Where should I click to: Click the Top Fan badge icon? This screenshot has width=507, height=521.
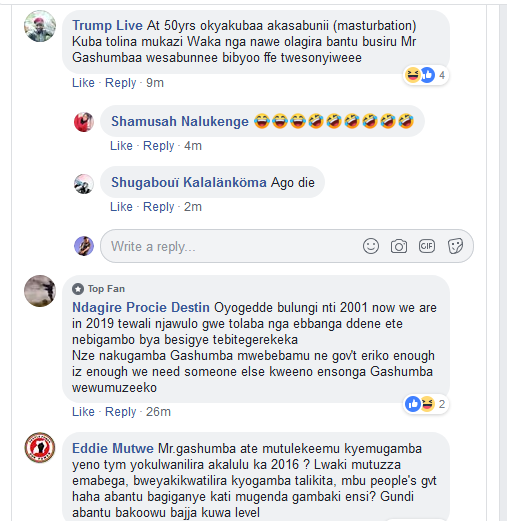pyautogui.click(x=78, y=289)
